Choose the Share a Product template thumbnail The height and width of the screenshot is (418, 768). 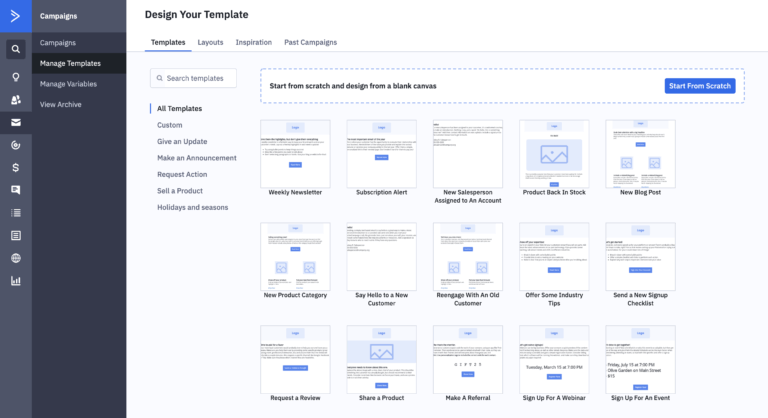pos(382,359)
